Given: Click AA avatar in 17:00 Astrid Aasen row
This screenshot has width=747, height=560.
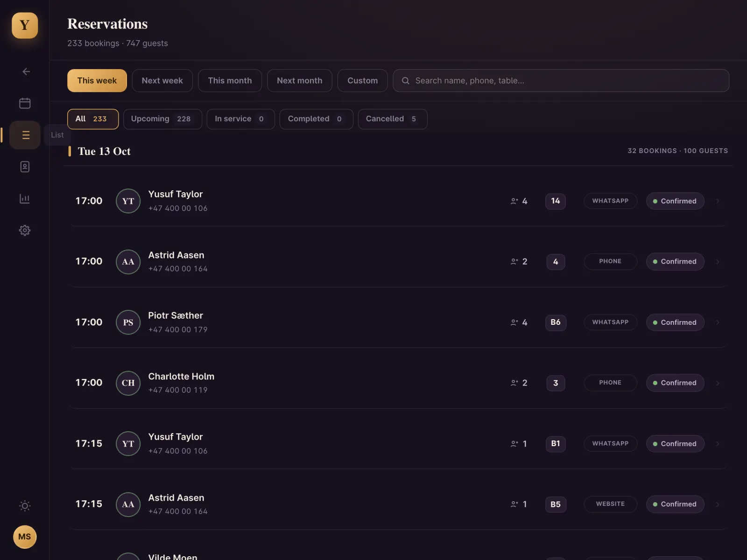Looking at the screenshot, I should (x=128, y=262).
